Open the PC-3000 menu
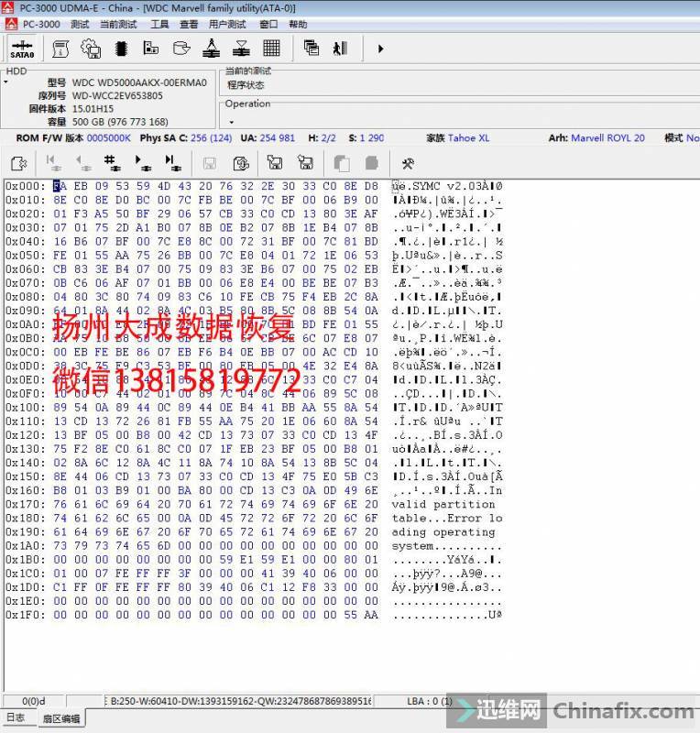This screenshot has width=700, height=733. pyautogui.click(x=41, y=25)
